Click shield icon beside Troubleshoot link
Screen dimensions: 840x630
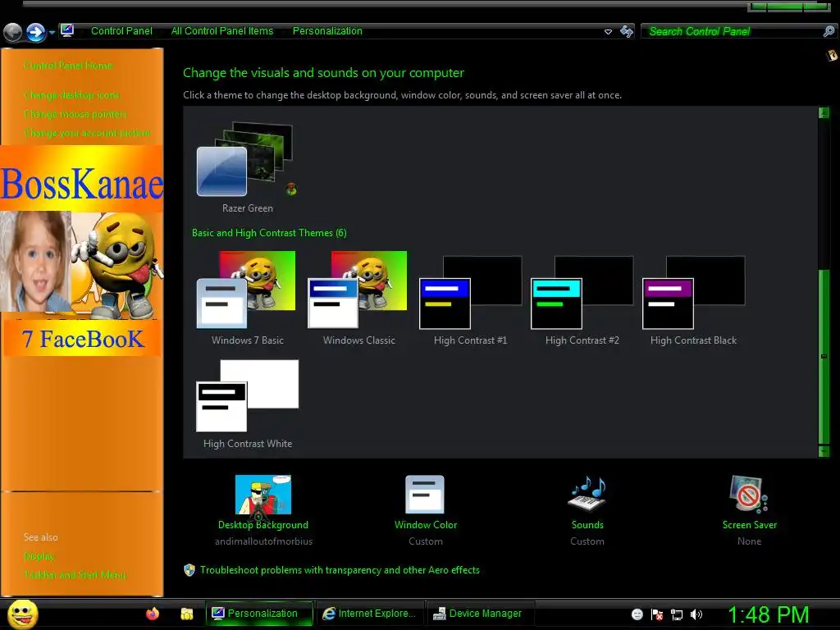(x=189, y=570)
